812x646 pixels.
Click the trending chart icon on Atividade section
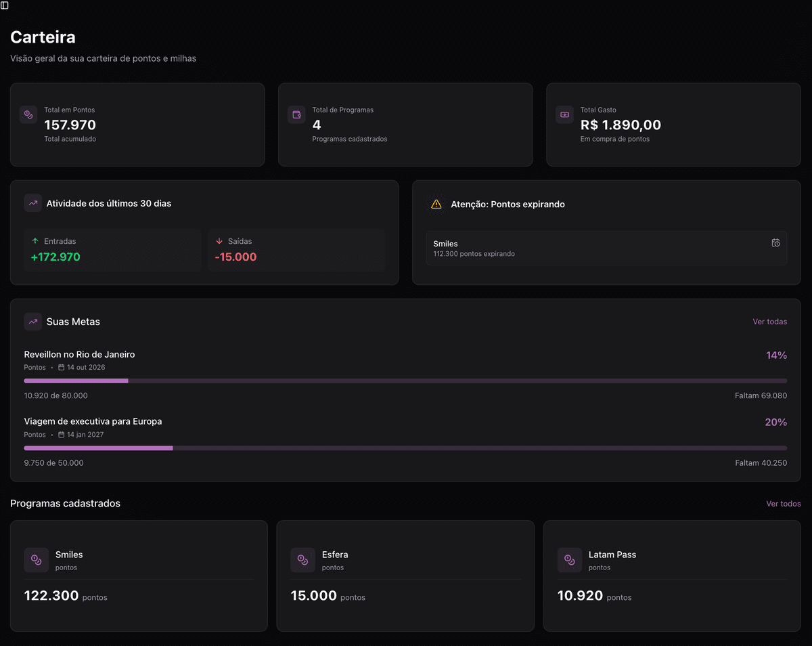(32, 202)
